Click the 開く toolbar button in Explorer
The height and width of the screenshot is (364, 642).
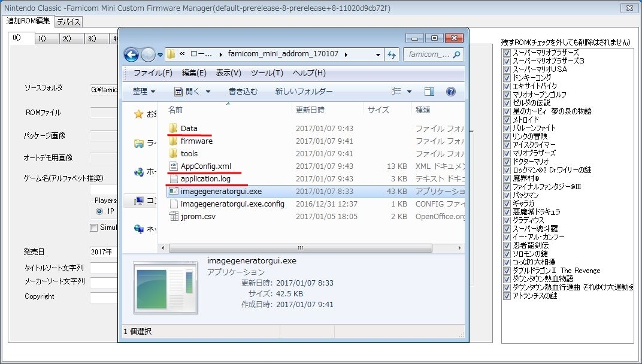pos(187,92)
